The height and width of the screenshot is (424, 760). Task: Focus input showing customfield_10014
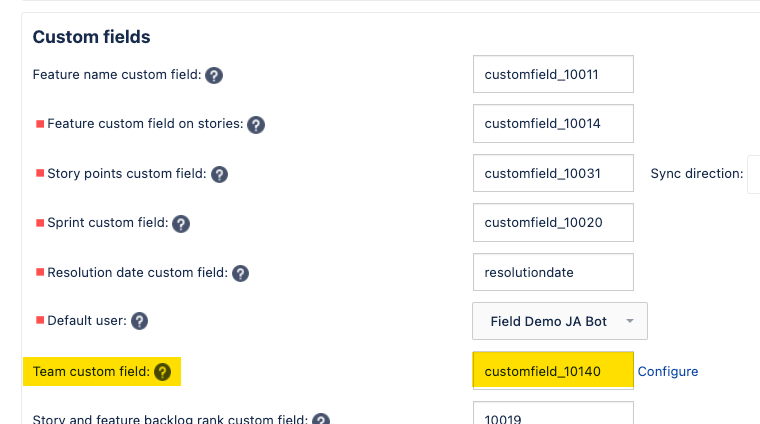pos(553,124)
